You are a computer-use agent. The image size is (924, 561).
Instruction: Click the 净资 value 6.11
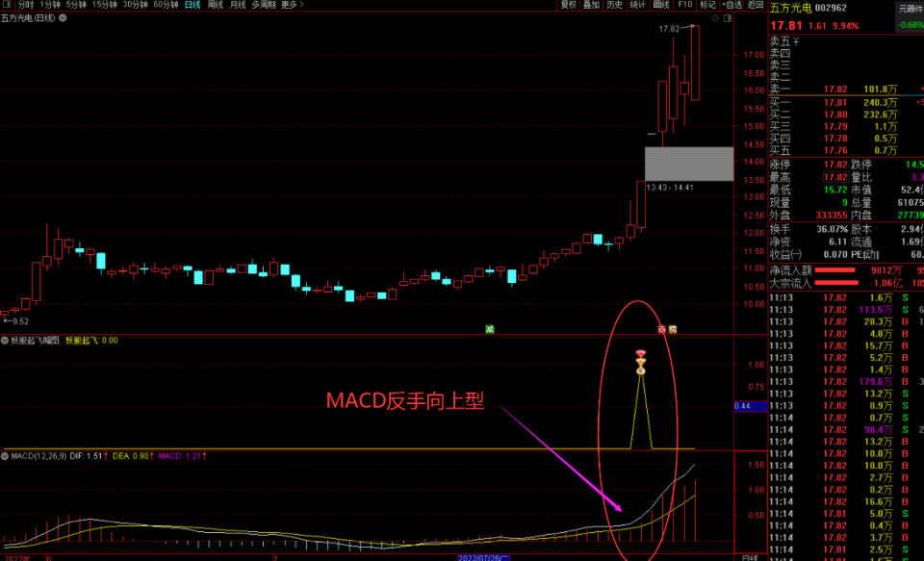(x=837, y=242)
